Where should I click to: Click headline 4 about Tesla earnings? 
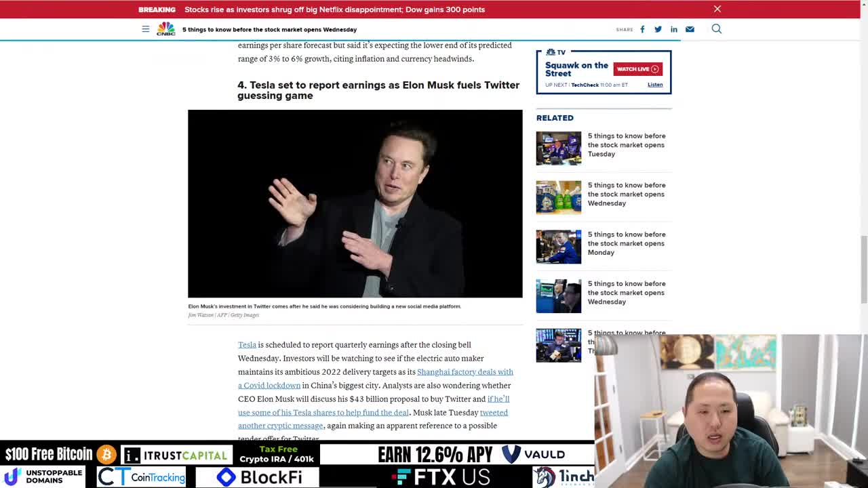pos(378,90)
